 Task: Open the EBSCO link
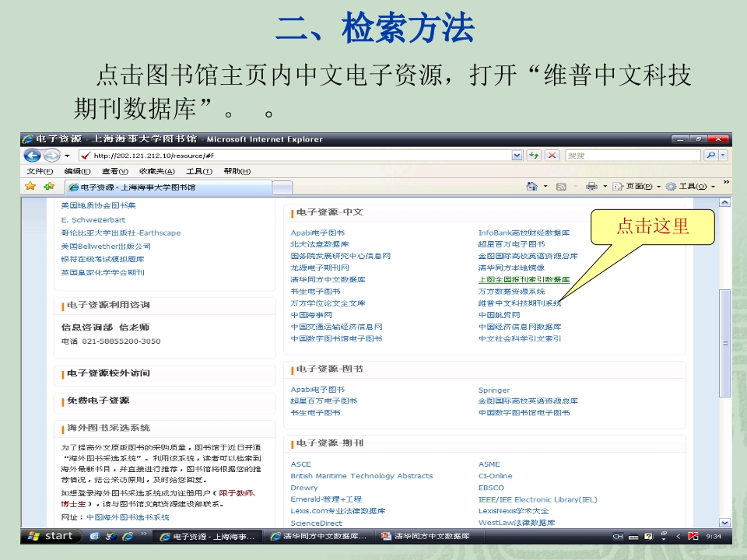pos(491,488)
